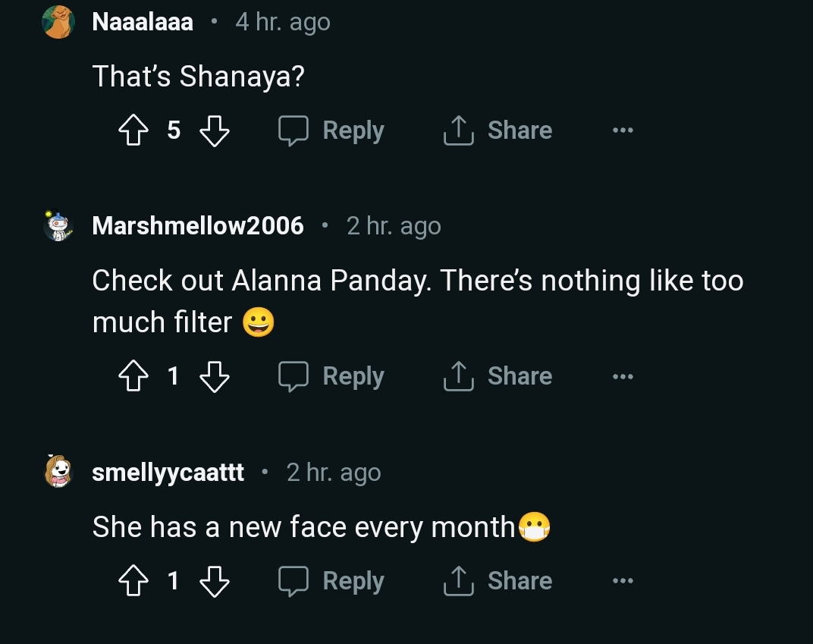Viewport: 813px width, 644px height.
Task: Open three-dot menu on smellyycaattt's comment
Action: pyautogui.click(x=622, y=581)
